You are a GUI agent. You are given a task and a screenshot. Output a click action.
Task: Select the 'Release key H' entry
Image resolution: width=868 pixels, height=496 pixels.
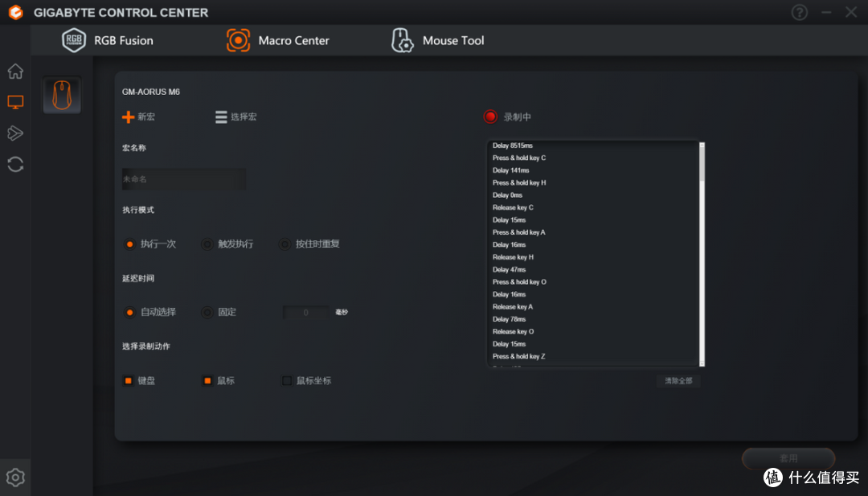click(513, 257)
